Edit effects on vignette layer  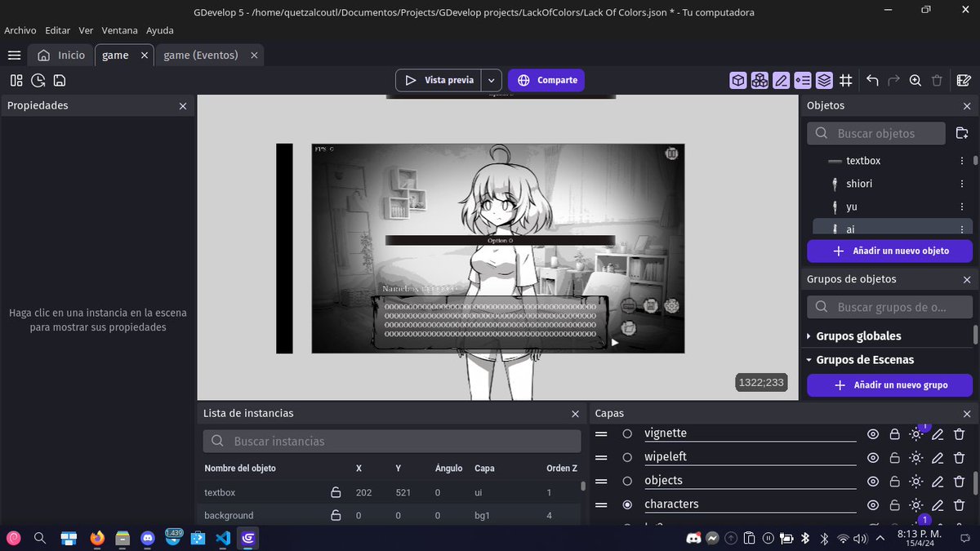[x=916, y=434]
